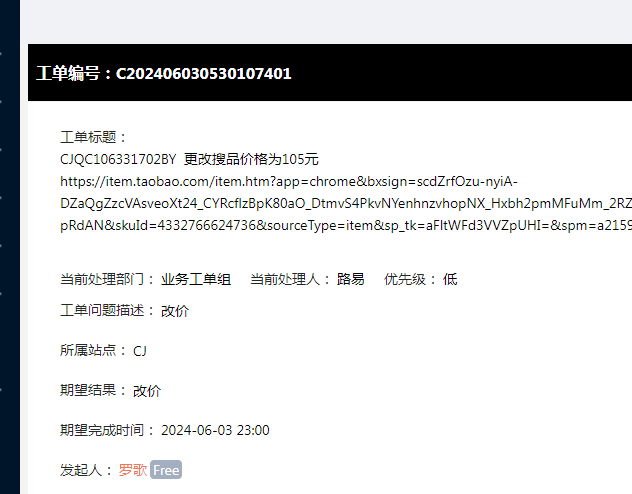Open initiator 罗歌's profile link

133,470
